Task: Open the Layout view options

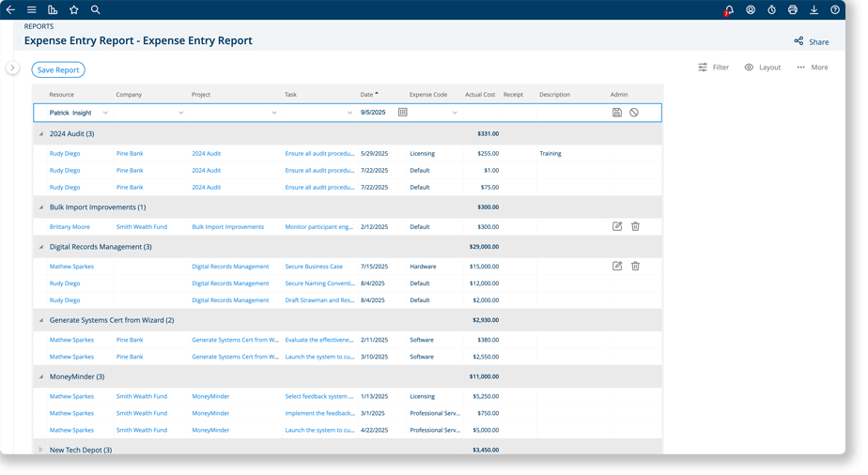Action: tap(762, 68)
